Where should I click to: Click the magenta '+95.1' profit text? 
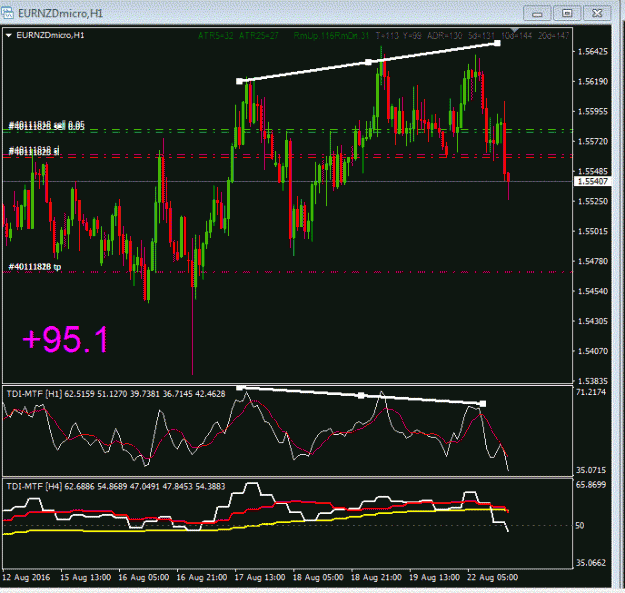tap(65, 339)
